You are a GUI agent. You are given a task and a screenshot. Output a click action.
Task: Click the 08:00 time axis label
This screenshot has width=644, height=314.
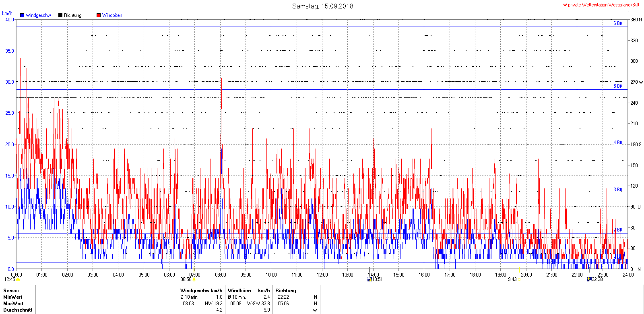click(221, 275)
